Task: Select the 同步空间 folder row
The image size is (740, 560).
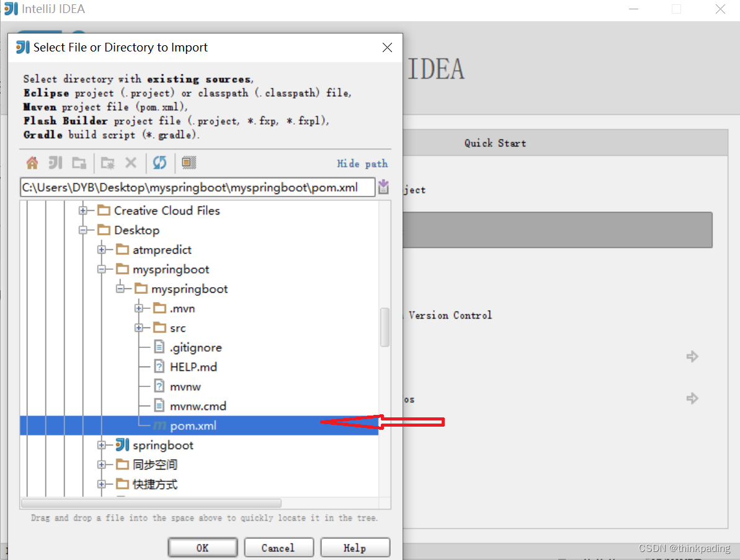Action: coord(155,464)
